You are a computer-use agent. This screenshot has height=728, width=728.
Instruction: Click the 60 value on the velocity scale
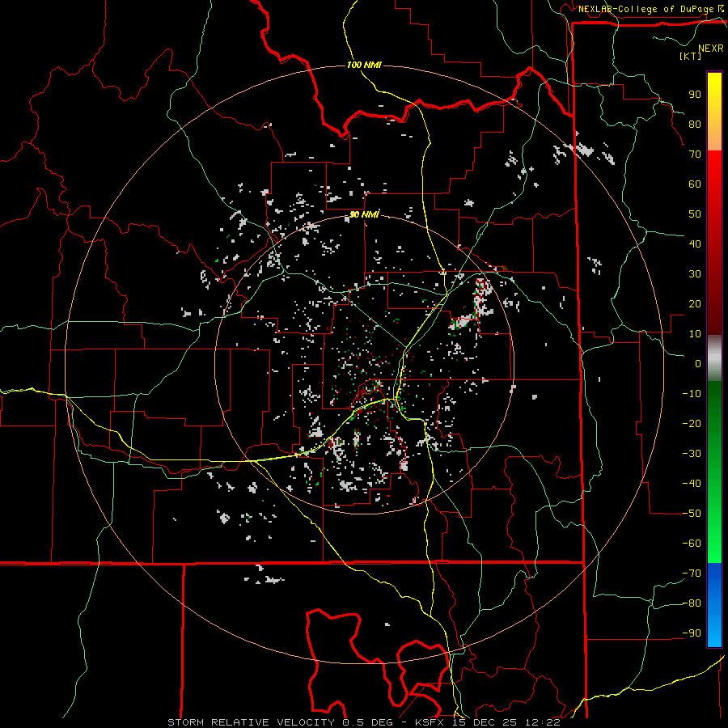(695, 184)
